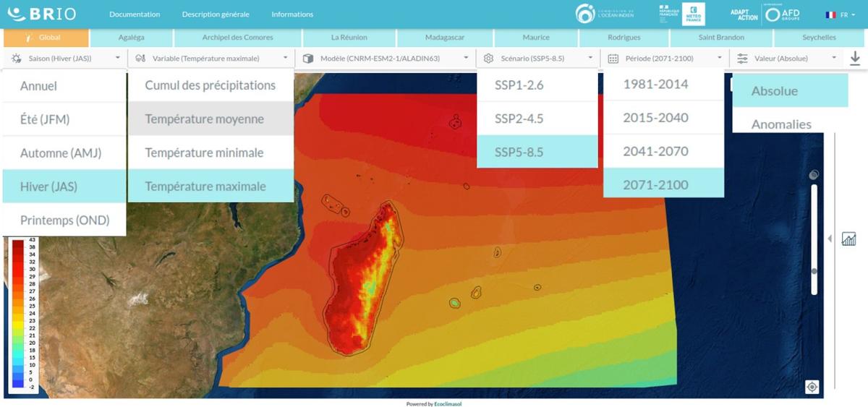Select the Global tab
The image size is (868, 407).
(x=46, y=37)
